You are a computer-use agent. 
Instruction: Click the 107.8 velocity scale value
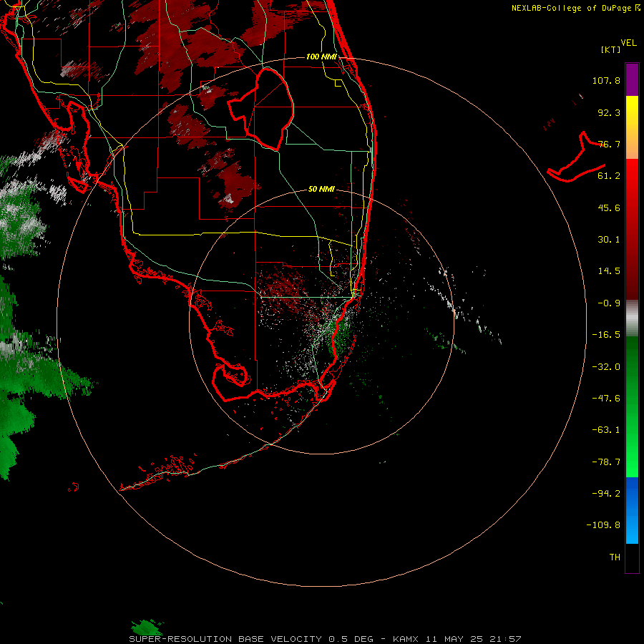pyautogui.click(x=606, y=80)
